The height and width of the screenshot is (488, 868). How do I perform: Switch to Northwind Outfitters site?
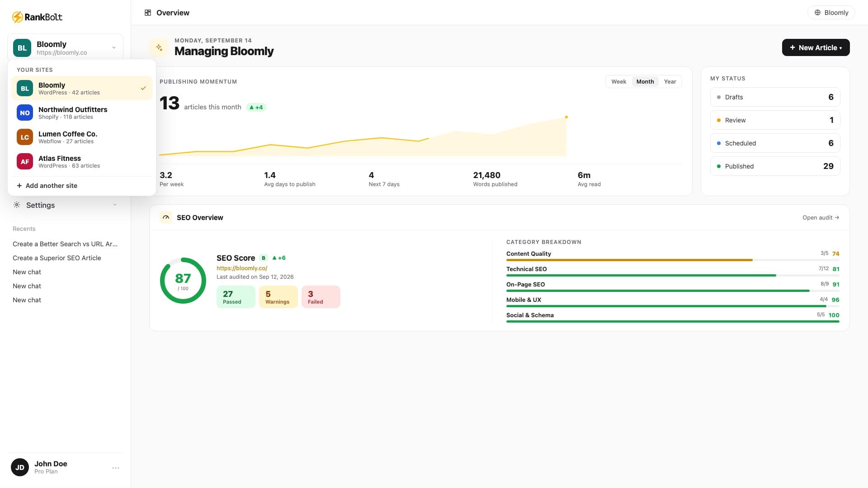coord(82,113)
